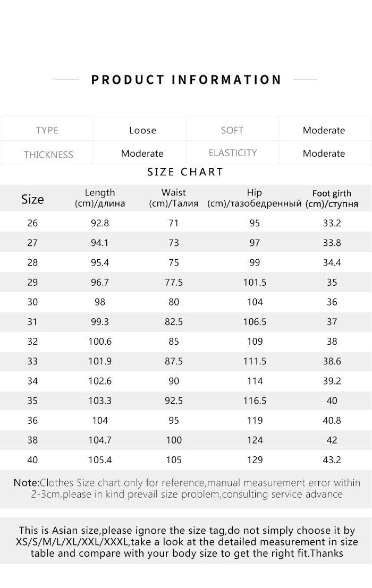This screenshot has height=588, width=372.
Task: Click the Moderate value beside ELASTICITY
Action: [x=324, y=154]
